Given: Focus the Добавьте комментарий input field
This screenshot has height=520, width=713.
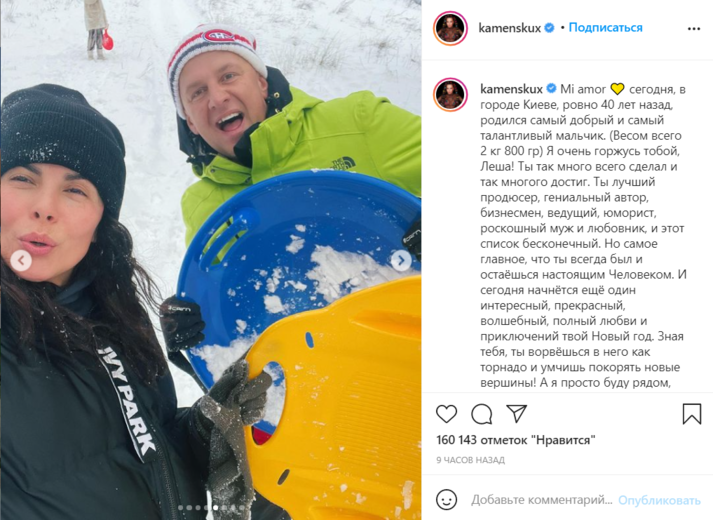Looking at the screenshot, I should click(542, 500).
